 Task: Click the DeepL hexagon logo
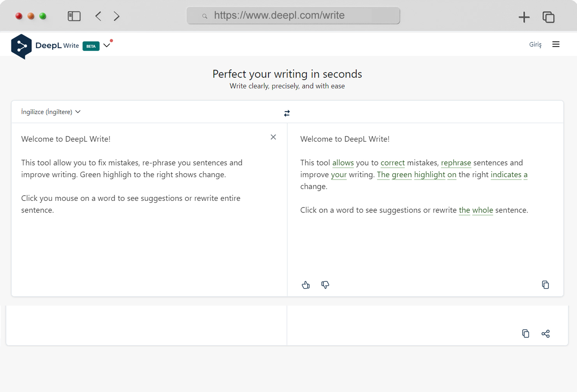pyautogui.click(x=21, y=46)
